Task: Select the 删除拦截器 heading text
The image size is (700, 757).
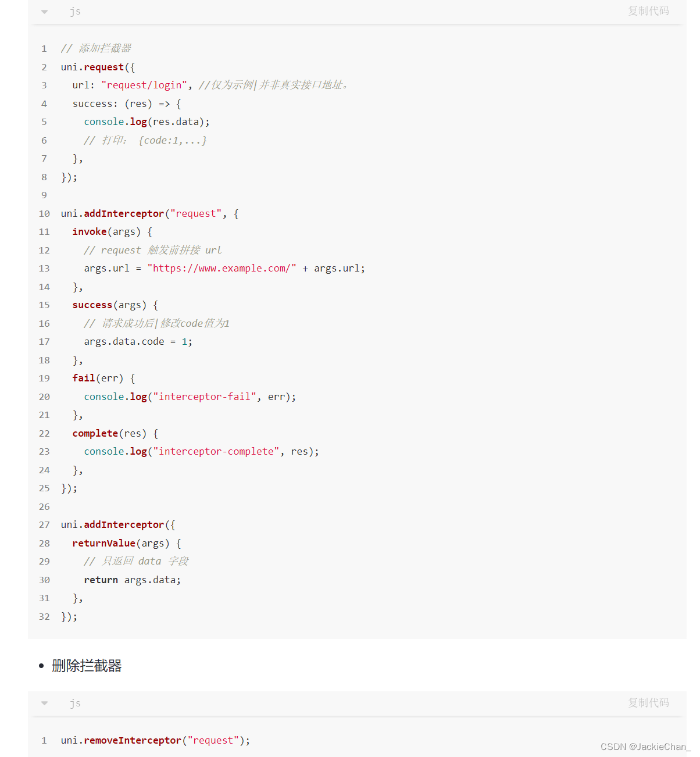Action: pos(87,666)
